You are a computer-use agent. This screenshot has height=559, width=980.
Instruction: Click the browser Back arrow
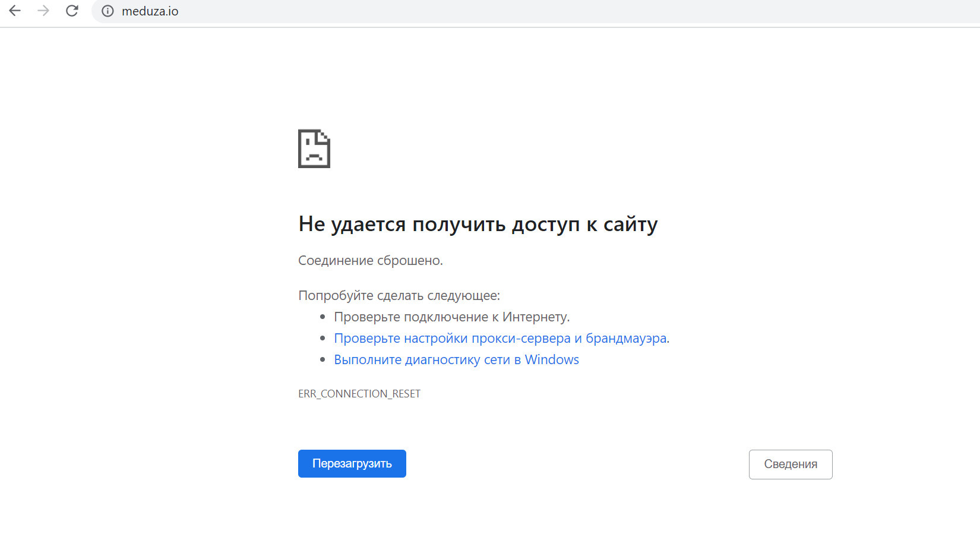click(x=15, y=11)
